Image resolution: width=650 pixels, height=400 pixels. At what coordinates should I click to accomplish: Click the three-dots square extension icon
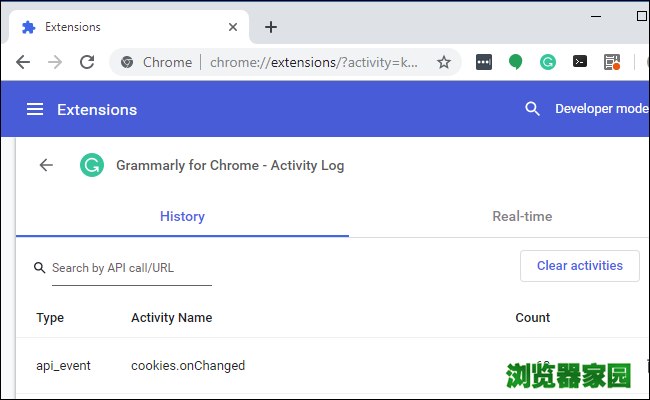484,62
